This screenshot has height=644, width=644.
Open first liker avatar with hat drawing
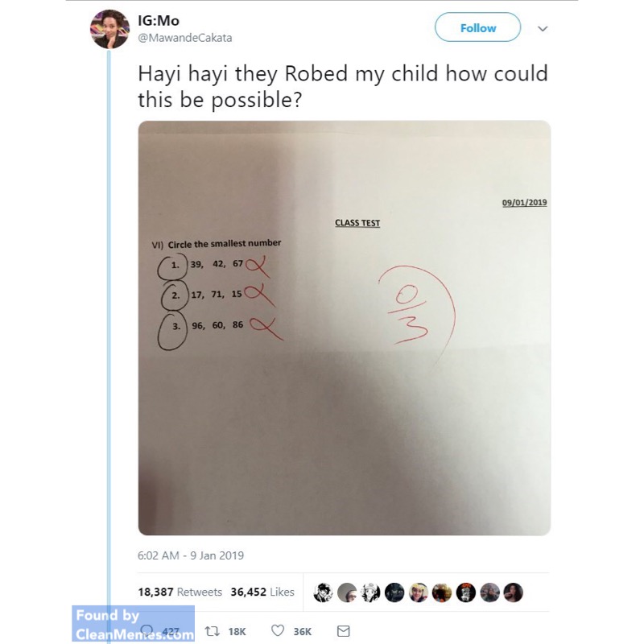click(x=324, y=592)
